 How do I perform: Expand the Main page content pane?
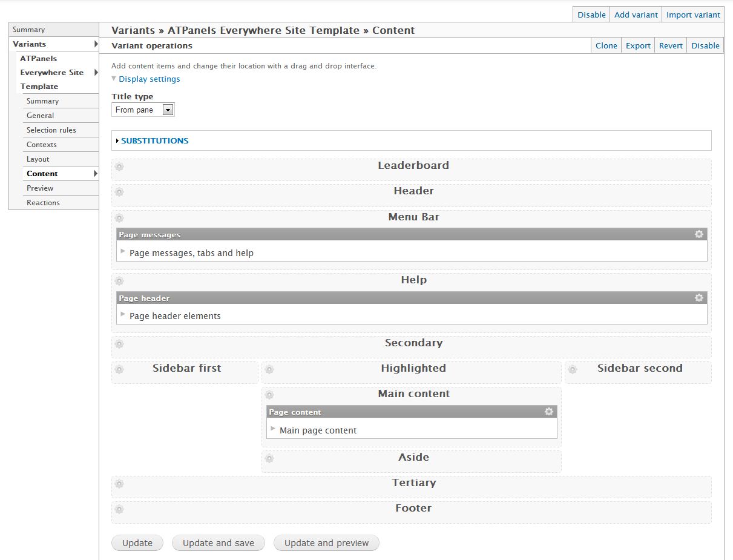(x=273, y=429)
